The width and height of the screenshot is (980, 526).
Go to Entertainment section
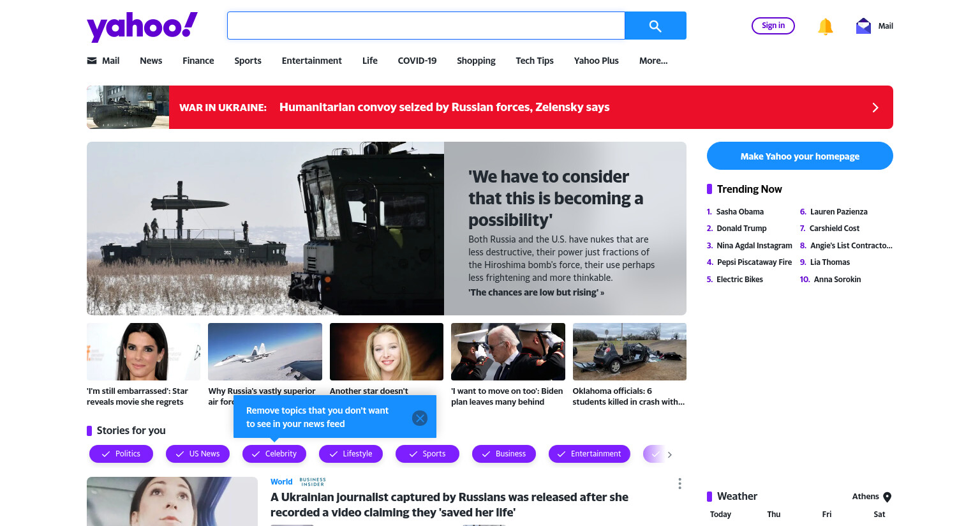pos(311,61)
